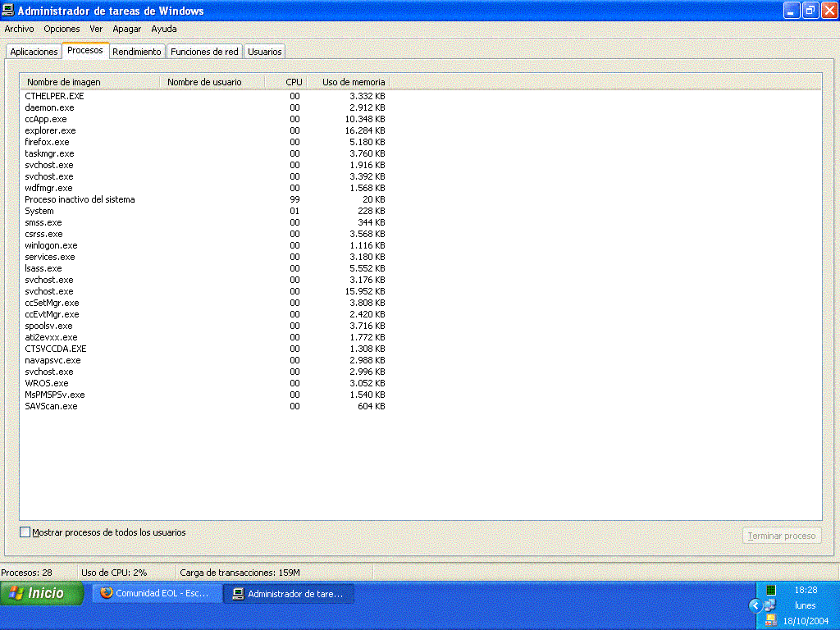
Task: Click the Task Manager icon in taskbar
Action: (x=238, y=594)
